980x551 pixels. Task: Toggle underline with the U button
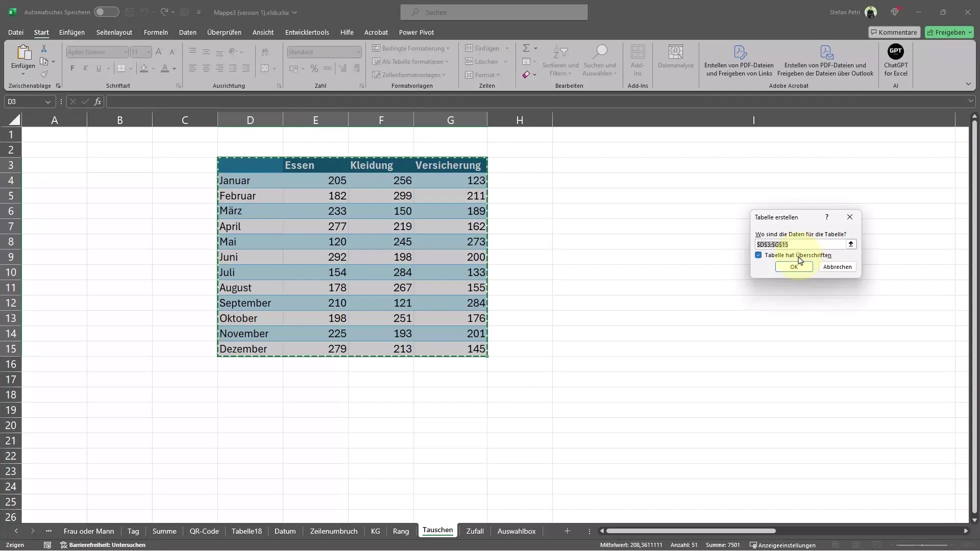tap(99, 68)
